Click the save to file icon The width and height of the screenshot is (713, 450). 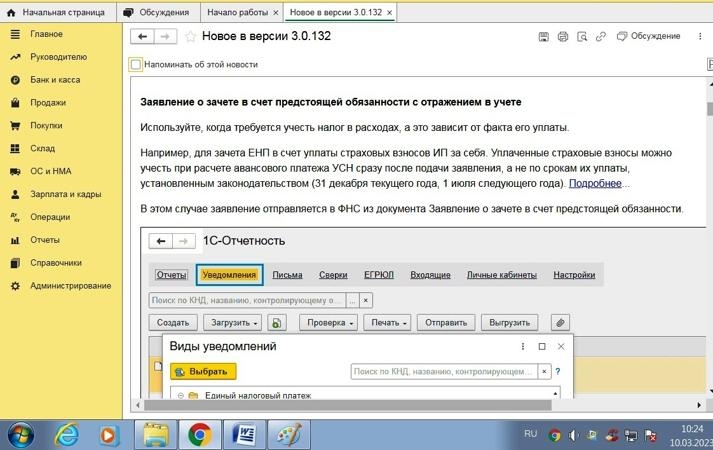coord(544,37)
